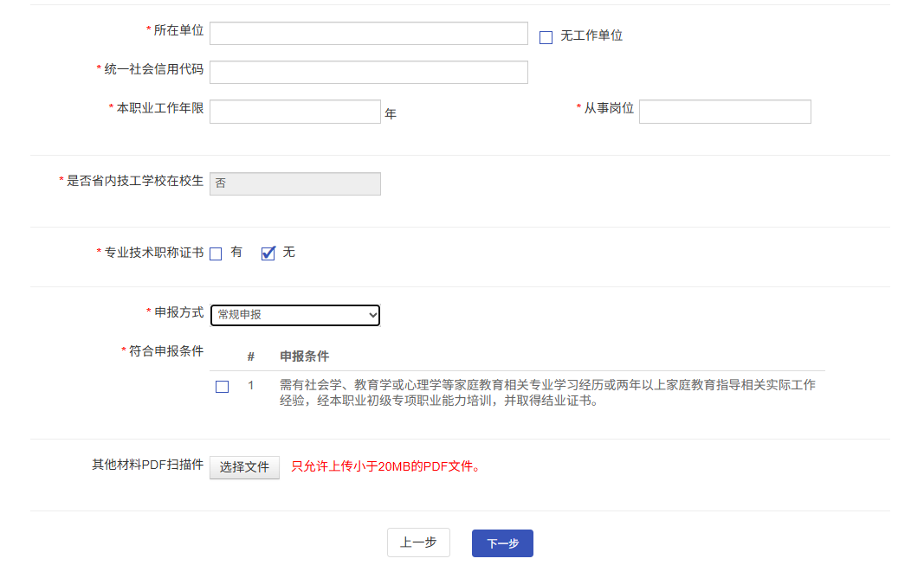Proceed by clicking the blue 下一步 button

pyautogui.click(x=502, y=543)
